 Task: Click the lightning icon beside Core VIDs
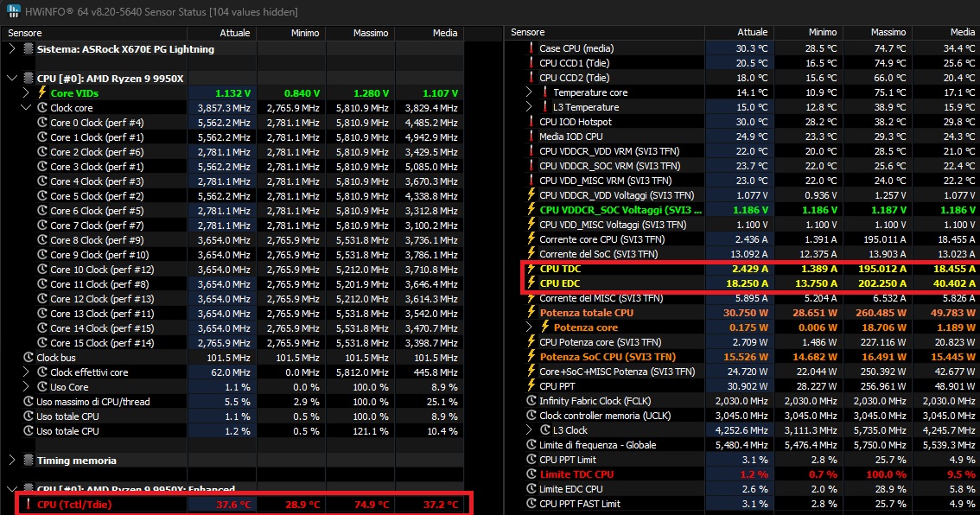coord(41,92)
